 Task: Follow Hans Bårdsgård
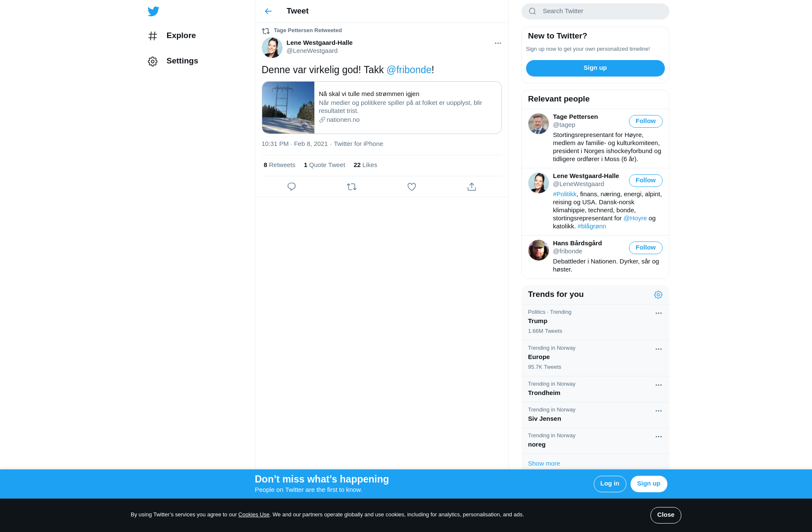[645, 248]
